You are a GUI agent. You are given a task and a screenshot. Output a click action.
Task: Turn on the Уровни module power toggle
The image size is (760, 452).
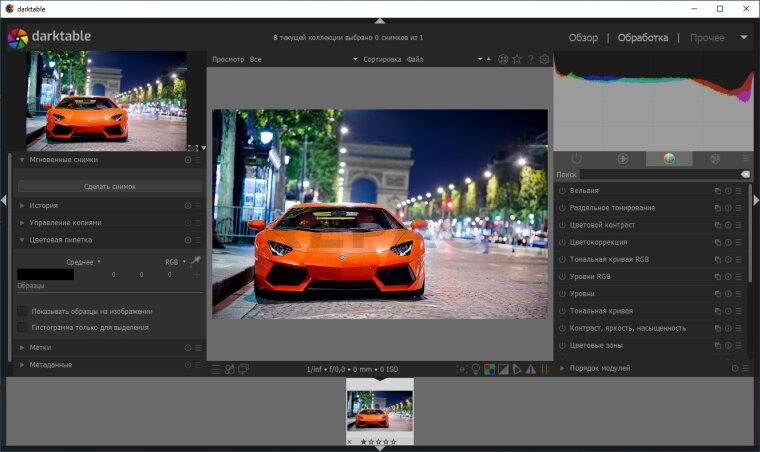tap(562, 294)
